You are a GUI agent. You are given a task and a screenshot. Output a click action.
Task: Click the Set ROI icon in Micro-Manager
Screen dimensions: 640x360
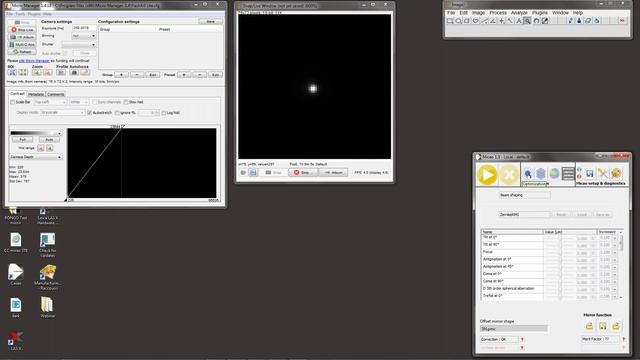(x=12, y=73)
